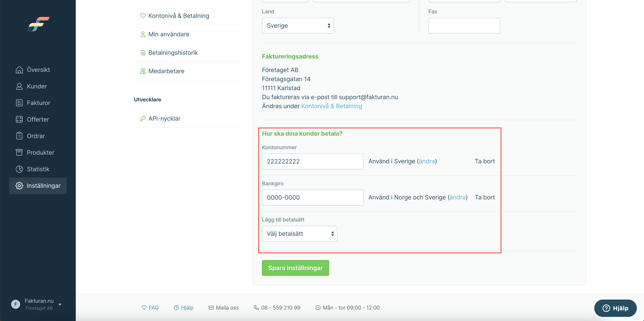This screenshot has height=321, width=644.
Task: Click ändra link for Kontonummer
Action: coord(427,161)
